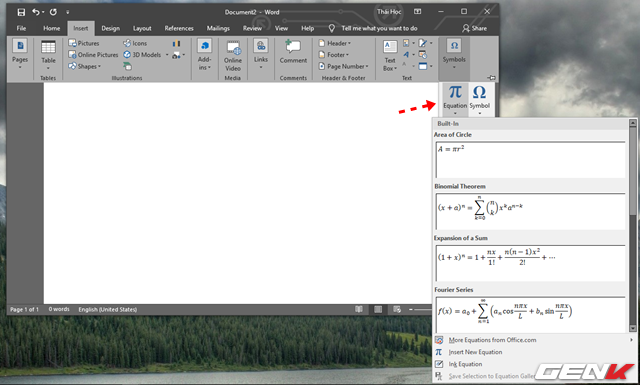
Task: Expand the Pages dropdown
Action: click(20, 54)
